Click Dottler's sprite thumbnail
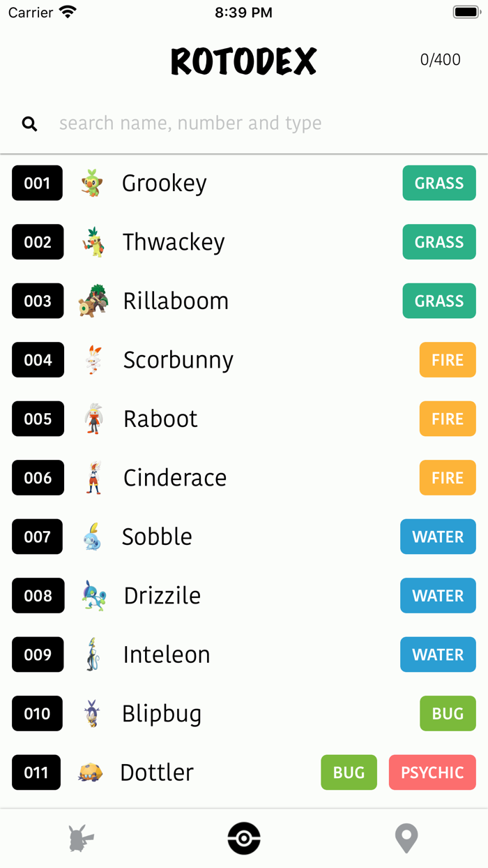Viewport: 488px width, 868px height. [x=94, y=772]
